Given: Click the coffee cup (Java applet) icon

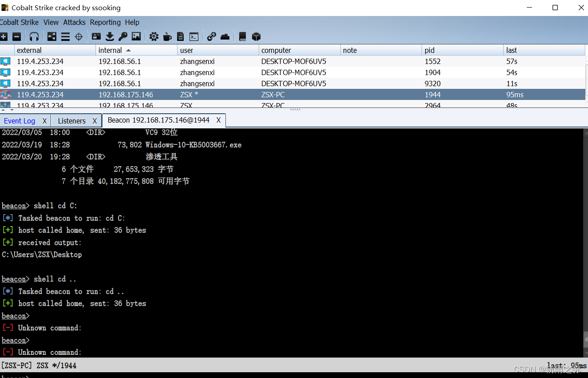Looking at the screenshot, I should (x=167, y=36).
